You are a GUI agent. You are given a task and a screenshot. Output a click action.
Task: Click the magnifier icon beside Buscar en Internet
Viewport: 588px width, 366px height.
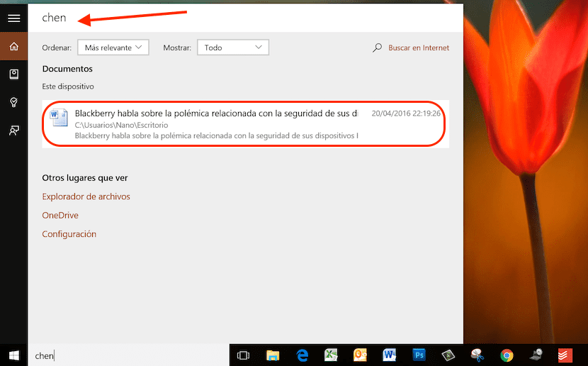tap(378, 48)
